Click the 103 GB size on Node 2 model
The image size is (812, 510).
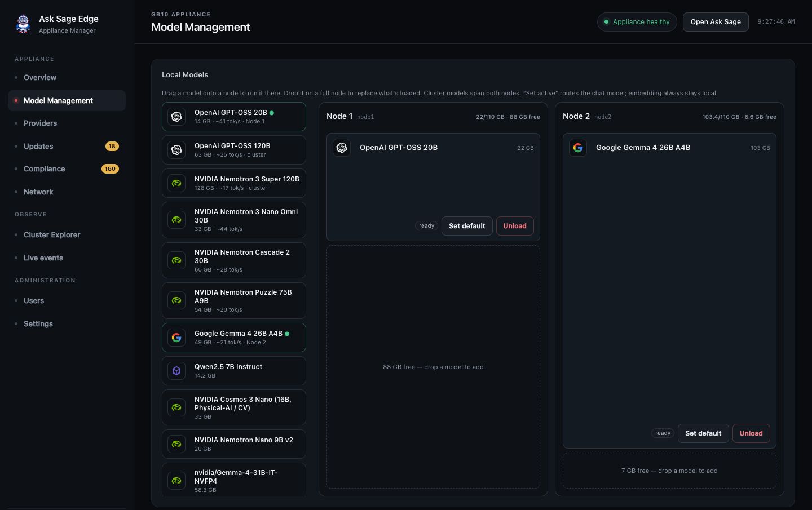click(760, 148)
